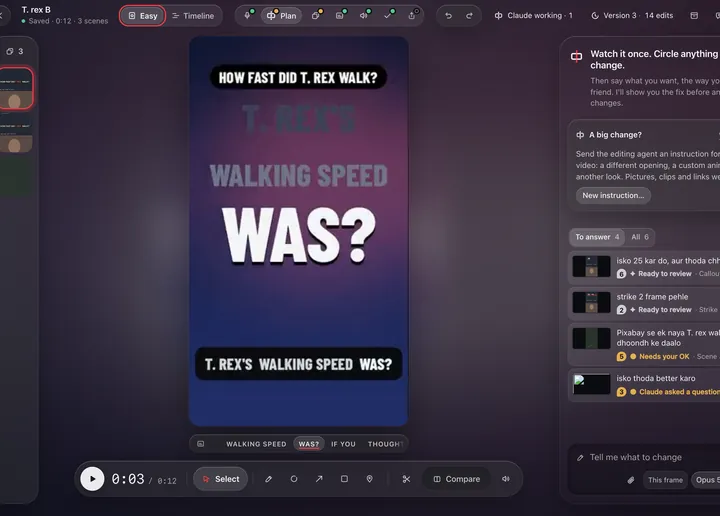Click the WAS? caption word chip

click(x=309, y=444)
